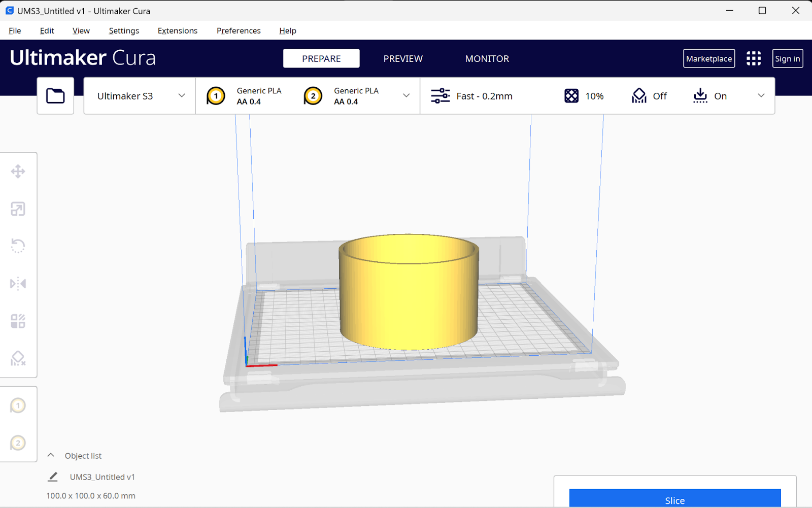
Task: Open the Extensions menu
Action: [x=178, y=30]
